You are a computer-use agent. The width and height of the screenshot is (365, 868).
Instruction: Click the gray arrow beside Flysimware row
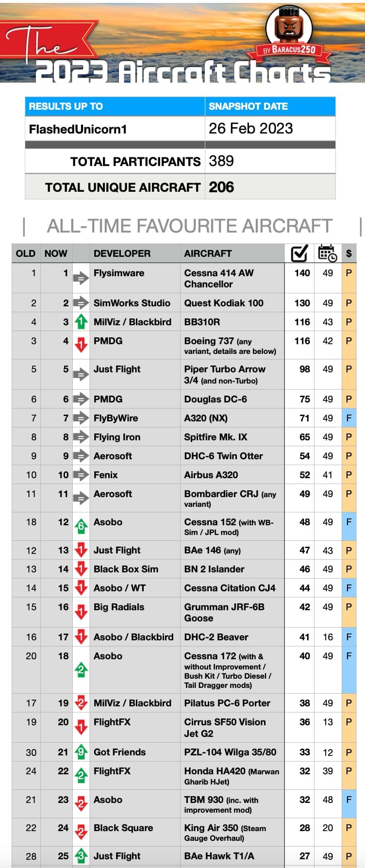tap(81, 278)
